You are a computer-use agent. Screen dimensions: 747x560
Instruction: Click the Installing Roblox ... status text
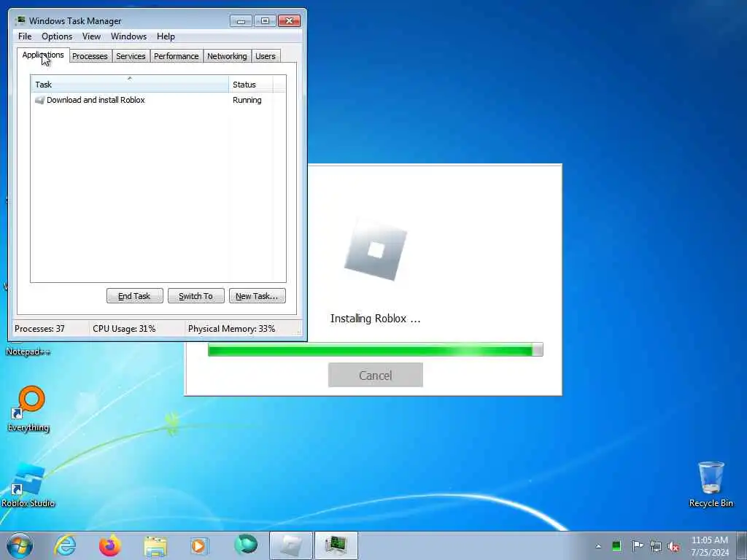376,319
